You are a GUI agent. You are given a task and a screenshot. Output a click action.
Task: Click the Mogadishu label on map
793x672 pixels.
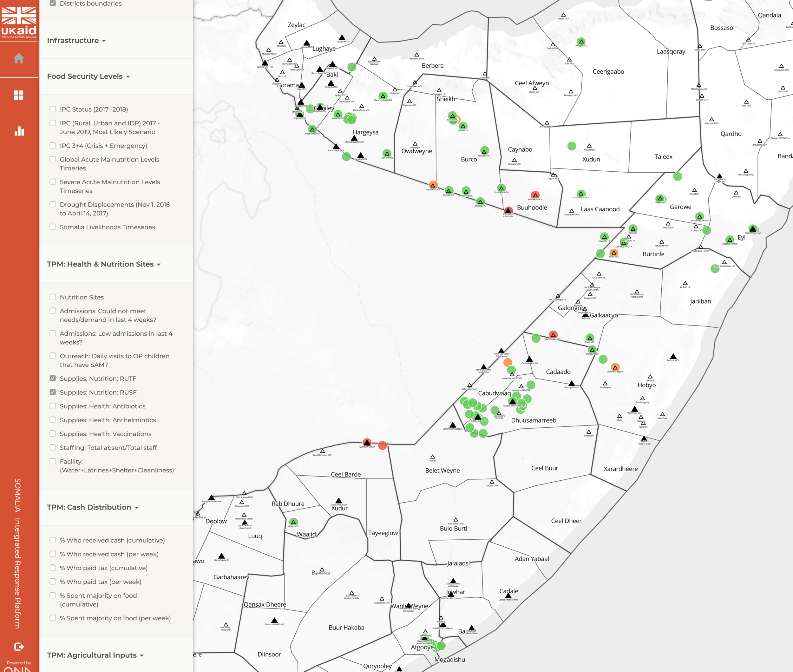point(449,659)
